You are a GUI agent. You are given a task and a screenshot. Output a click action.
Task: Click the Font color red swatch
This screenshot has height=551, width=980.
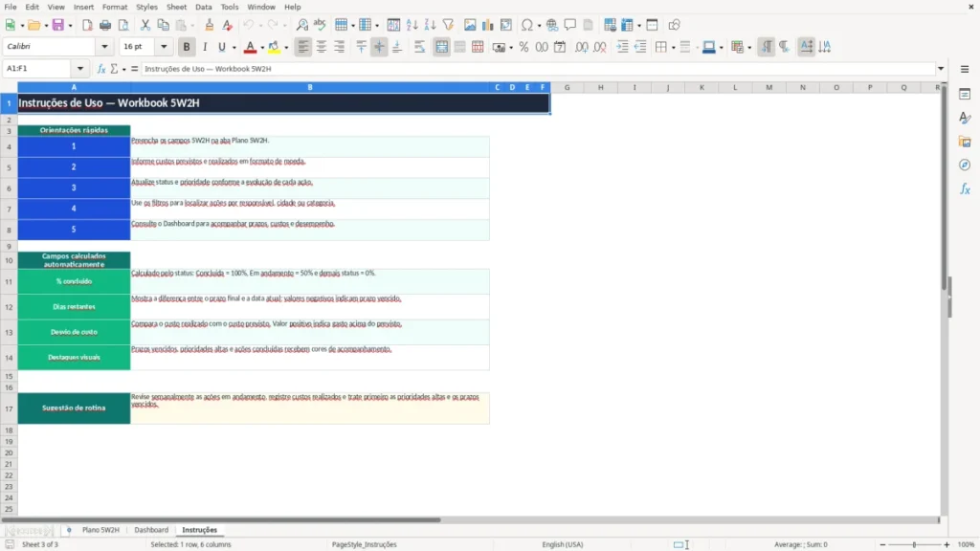pos(250,47)
